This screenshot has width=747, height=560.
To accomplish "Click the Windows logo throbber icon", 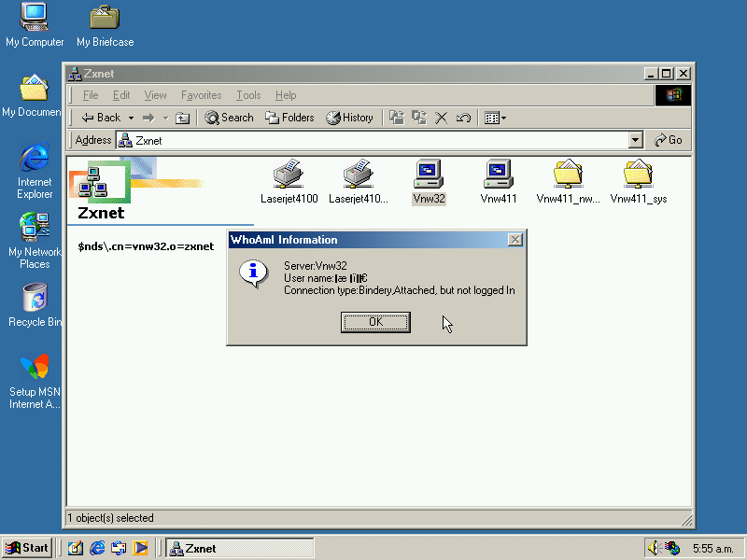I will (672, 95).
